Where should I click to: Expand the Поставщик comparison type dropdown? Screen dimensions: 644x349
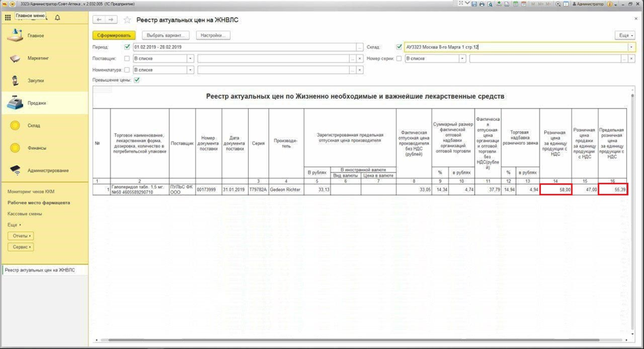[x=190, y=58]
